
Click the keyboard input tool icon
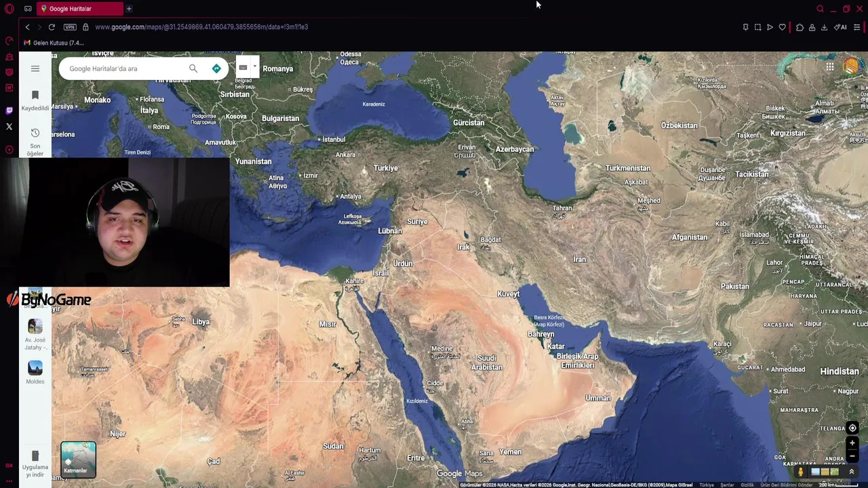[243, 67]
